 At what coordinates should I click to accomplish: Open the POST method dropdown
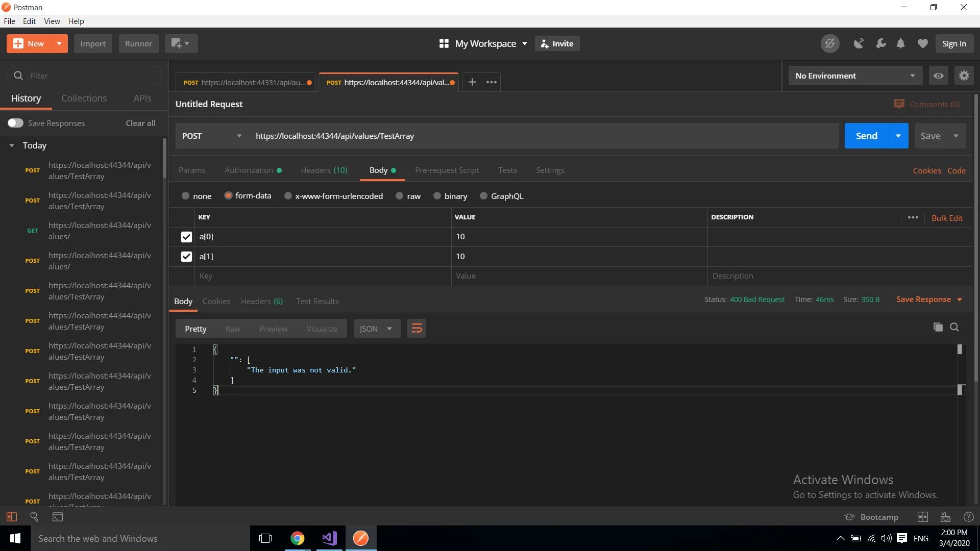point(212,136)
